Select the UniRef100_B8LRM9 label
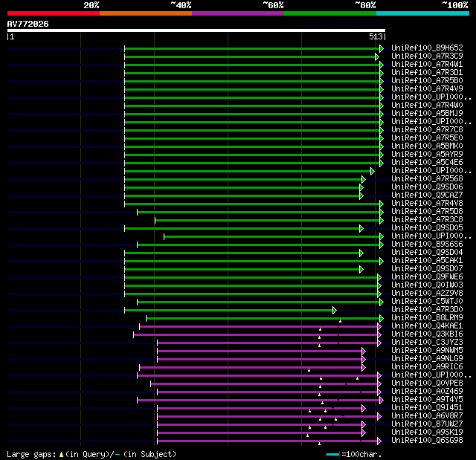This screenshot has width=476, height=460. (427, 318)
